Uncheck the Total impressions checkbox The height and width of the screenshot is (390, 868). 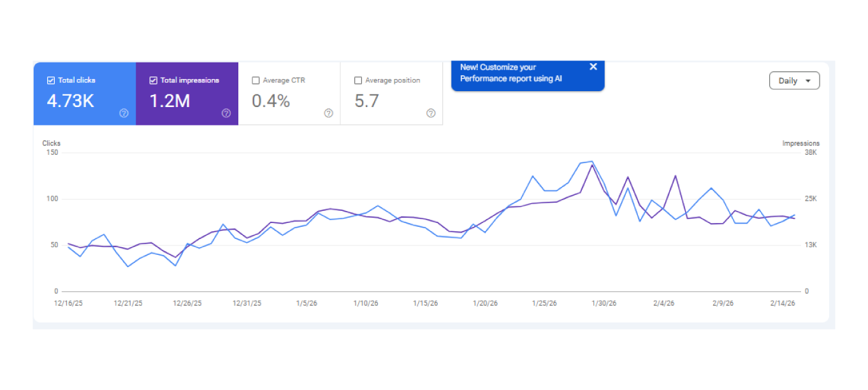click(x=153, y=80)
